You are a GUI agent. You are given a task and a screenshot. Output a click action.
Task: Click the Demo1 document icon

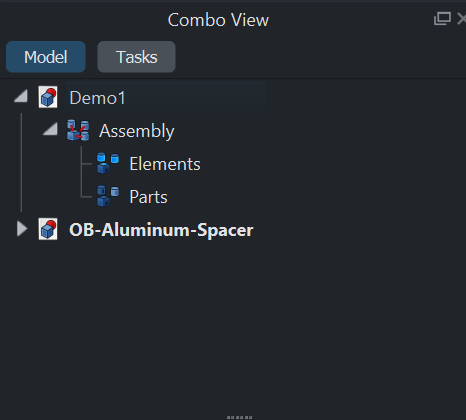(48, 97)
